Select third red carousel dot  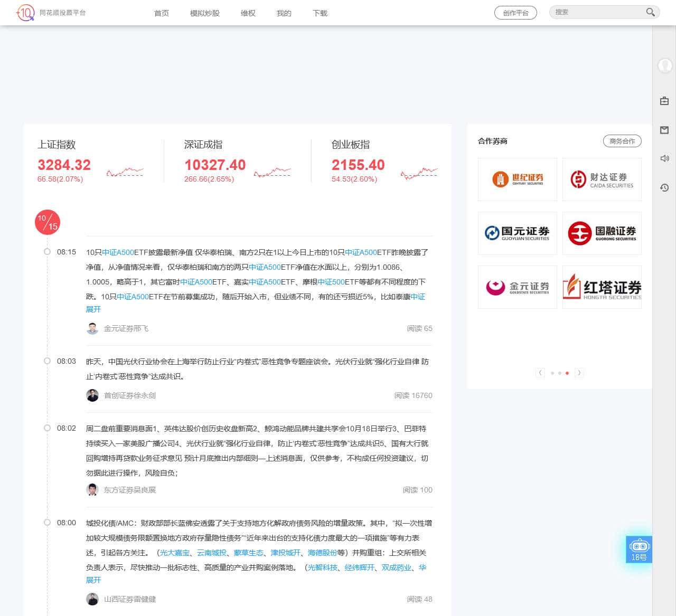pyautogui.click(x=567, y=373)
